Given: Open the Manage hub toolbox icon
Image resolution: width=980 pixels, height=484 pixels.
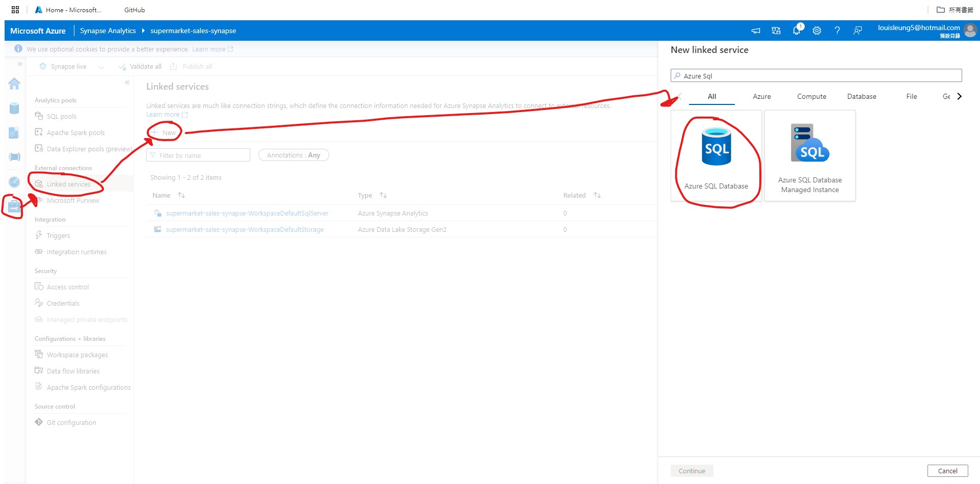Looking at the screenshot, I should pyautogui.click(x=14, y=206).
